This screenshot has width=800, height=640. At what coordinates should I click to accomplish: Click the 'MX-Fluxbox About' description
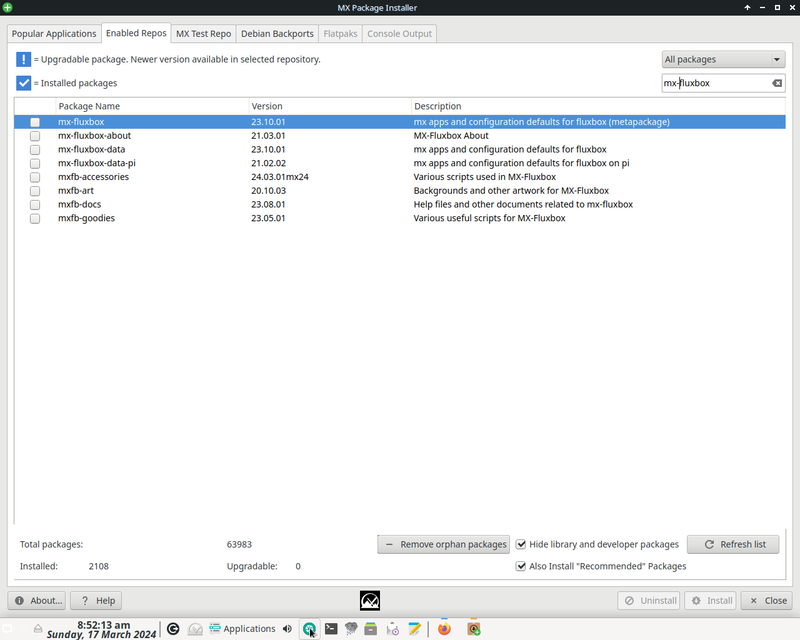pos(451,136)
